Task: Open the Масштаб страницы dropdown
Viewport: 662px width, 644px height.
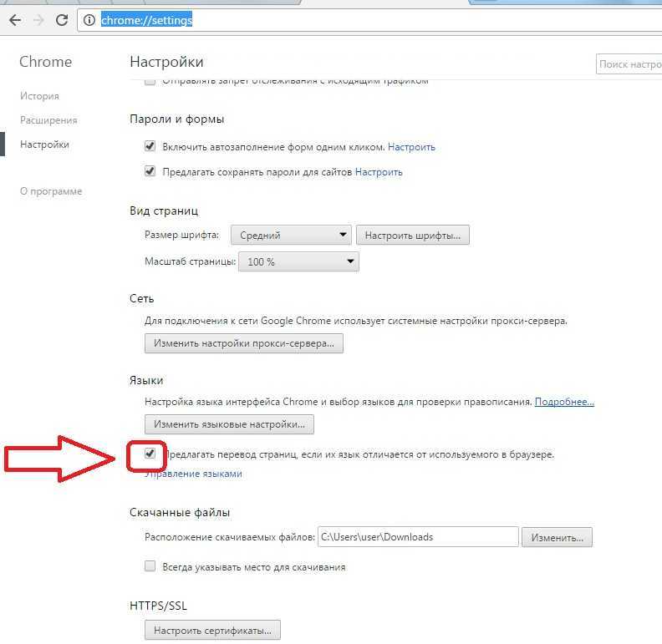Action: pos(298,261)
